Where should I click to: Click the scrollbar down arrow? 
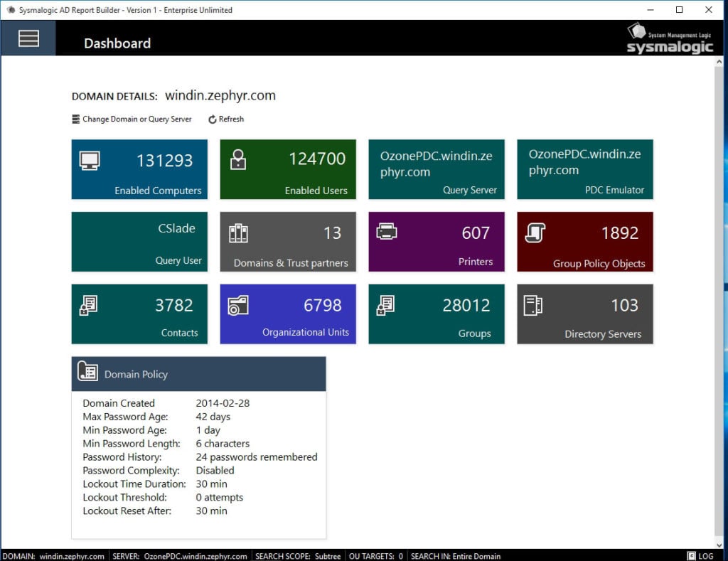719,545
